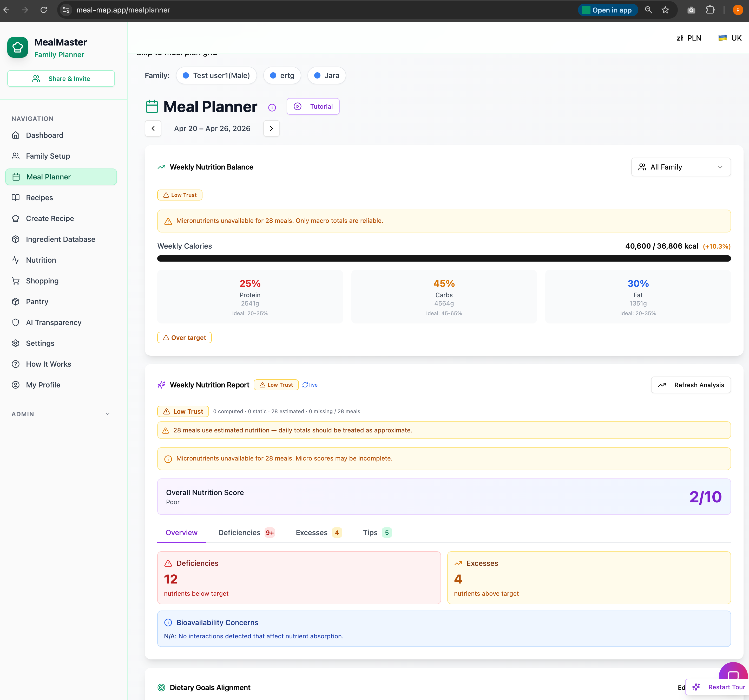Open the Ingredient Database
Viewport: 749px width, 700px height.
tap(61, 239)
